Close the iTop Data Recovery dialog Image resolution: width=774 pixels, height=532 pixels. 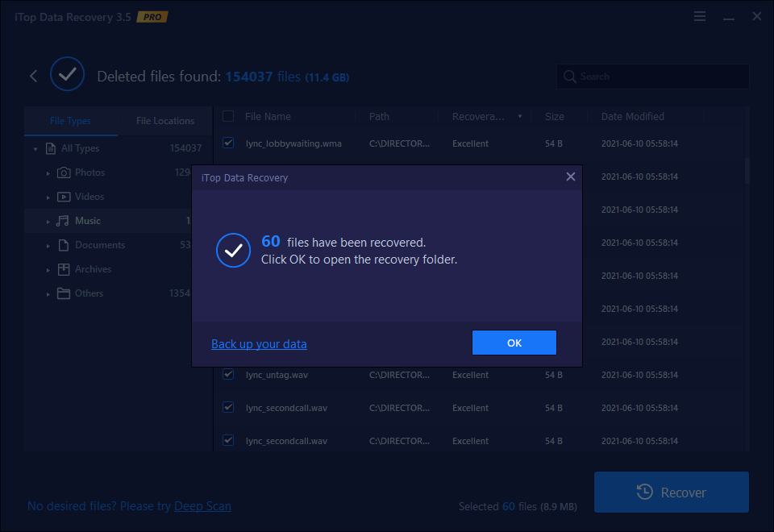570,177
